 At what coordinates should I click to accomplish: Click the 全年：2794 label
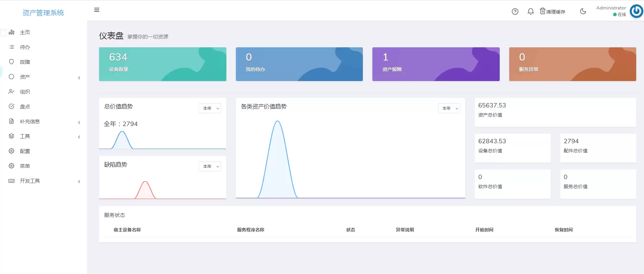[121, 124]
